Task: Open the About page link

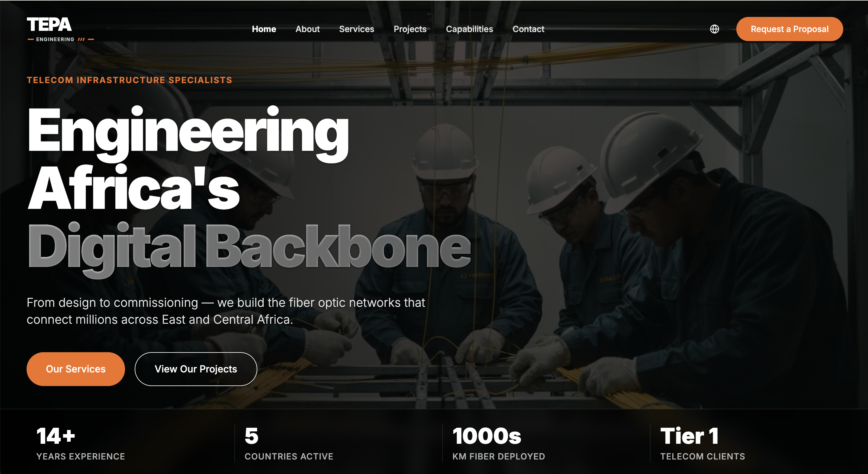Action: tap(307, 29)
